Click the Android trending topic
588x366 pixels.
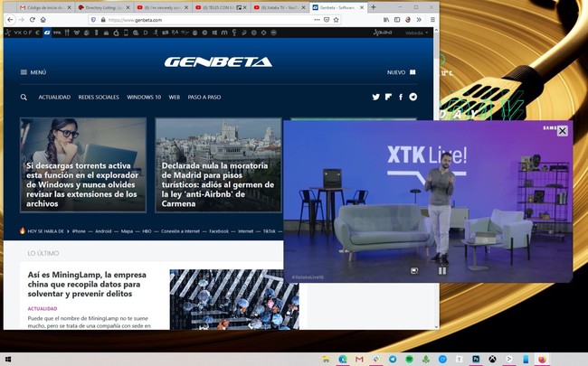point(103,231)
